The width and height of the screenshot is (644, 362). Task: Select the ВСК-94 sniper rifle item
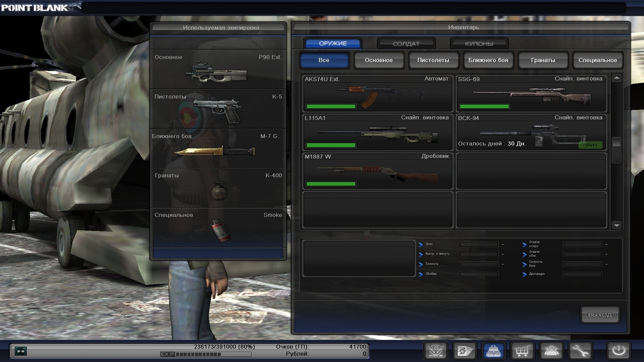point(531,133)
